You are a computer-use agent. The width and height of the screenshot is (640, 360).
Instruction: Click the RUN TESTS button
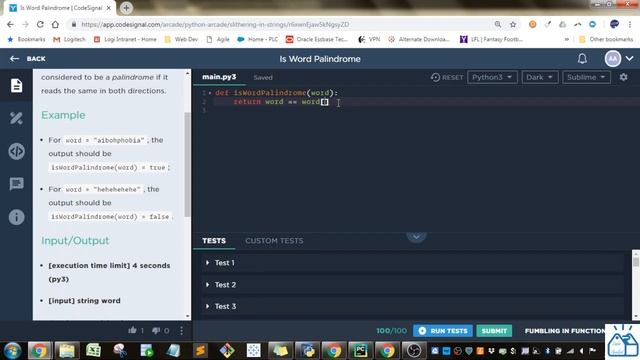(442, 331)
